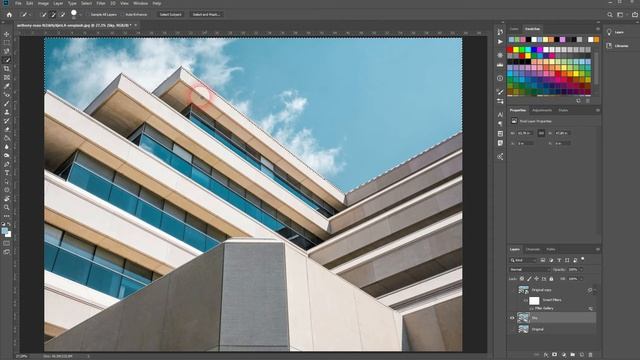Create new adjustment layer icon
Image resolution: width=640 pixels, height=360 pixels.
coord(564,355)
